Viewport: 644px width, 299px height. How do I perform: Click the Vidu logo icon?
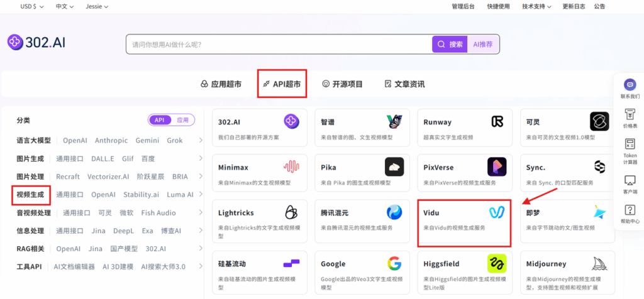[x=497, y=213]
